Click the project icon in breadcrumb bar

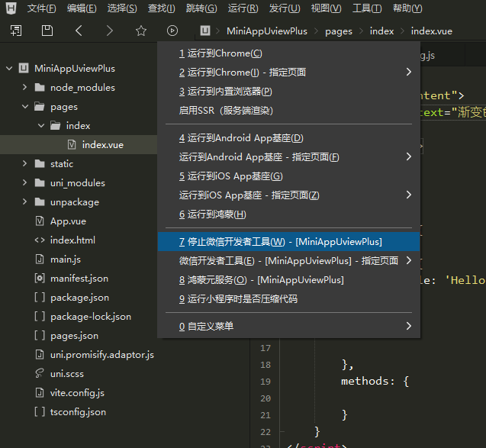[205, 31]
